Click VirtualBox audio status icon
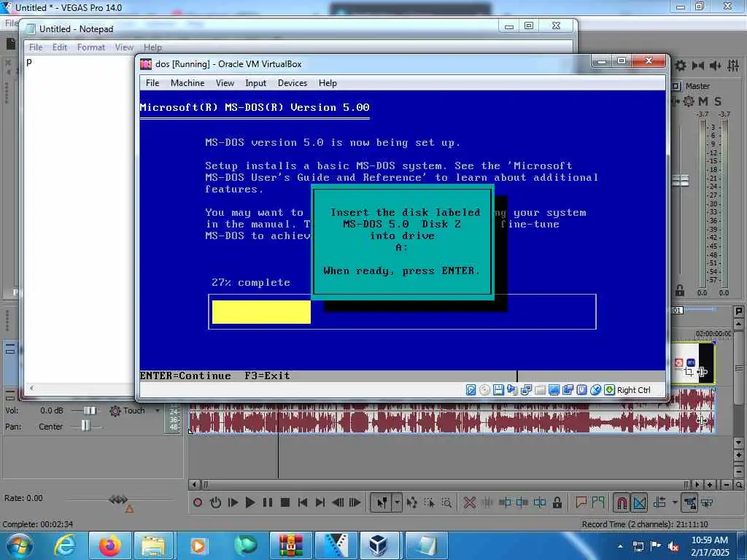 coord(512,390)
